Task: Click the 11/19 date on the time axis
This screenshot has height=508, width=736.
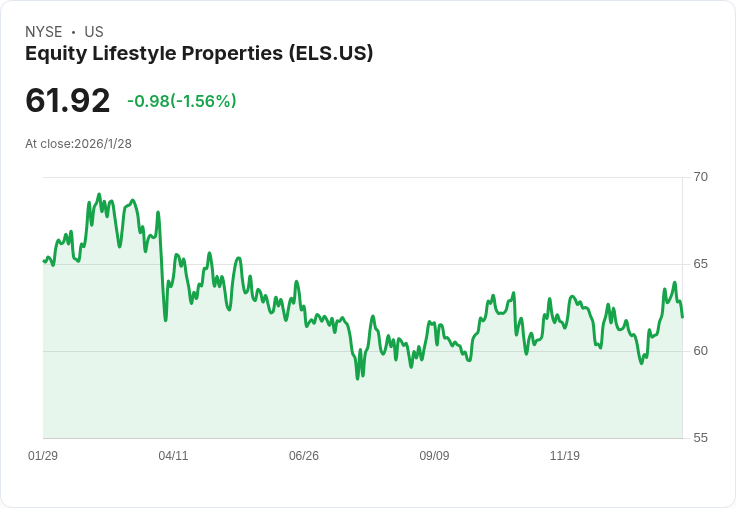Action: tap(565, 456)
